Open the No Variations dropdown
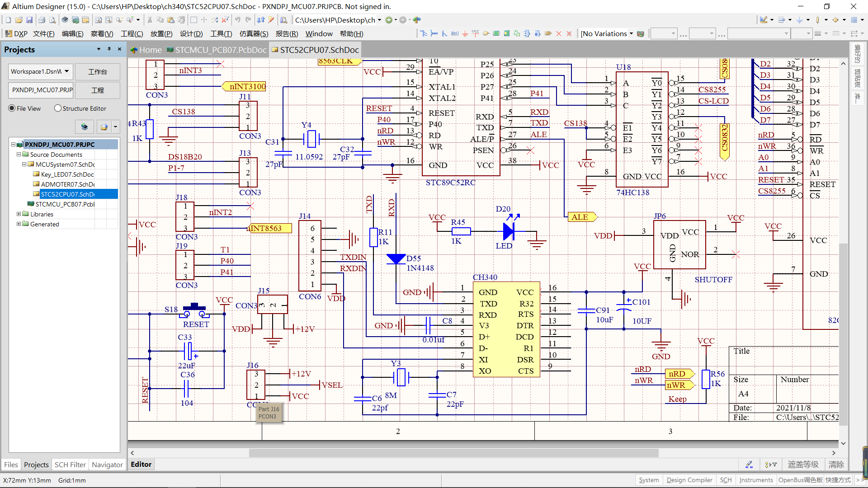 [x=631, y=33]
